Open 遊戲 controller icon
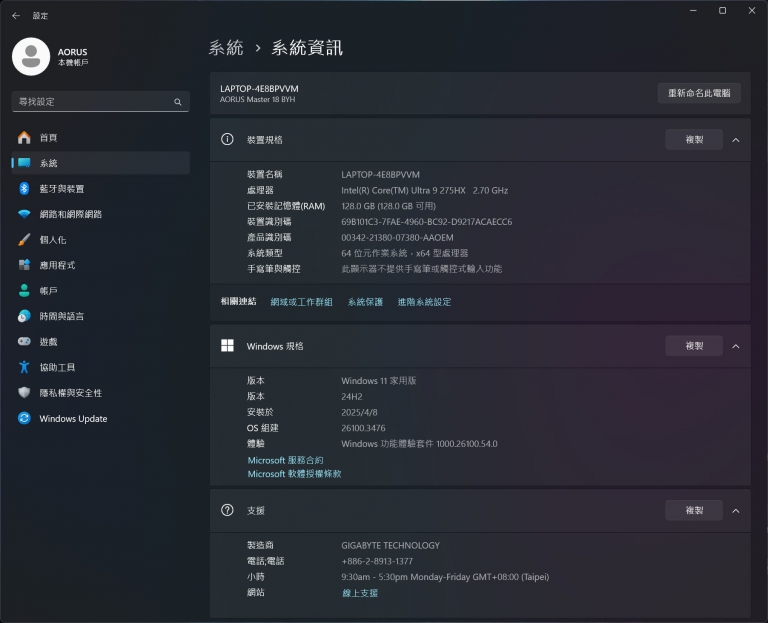Image resolution: width=768 pixels, height=623 pixels. pyautogui.click(x=24, y=341)
